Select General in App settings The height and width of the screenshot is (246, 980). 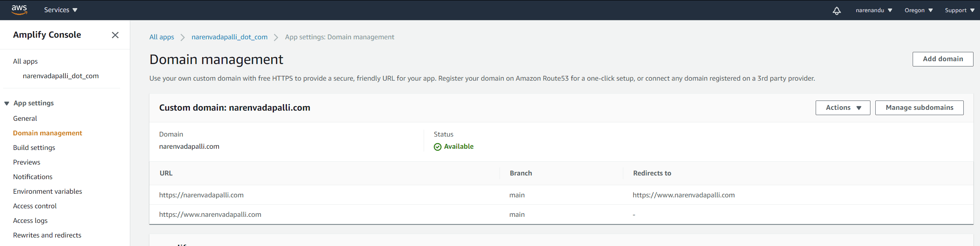[25, 119]
